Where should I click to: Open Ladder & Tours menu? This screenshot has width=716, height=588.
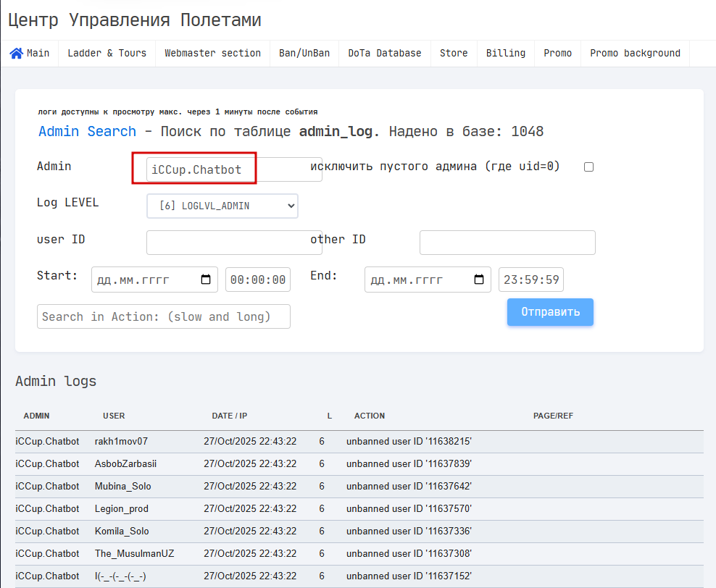click(107, 54)
